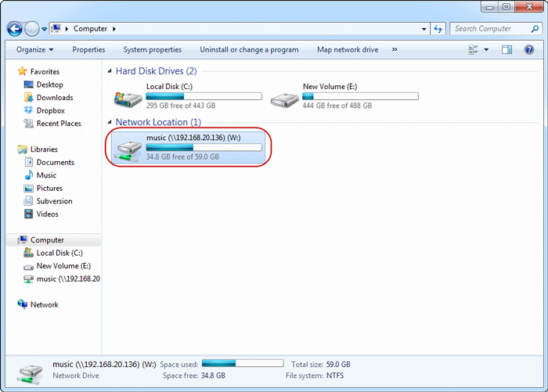Click the Hard Disk Drives (2) heading

point(157,71)
